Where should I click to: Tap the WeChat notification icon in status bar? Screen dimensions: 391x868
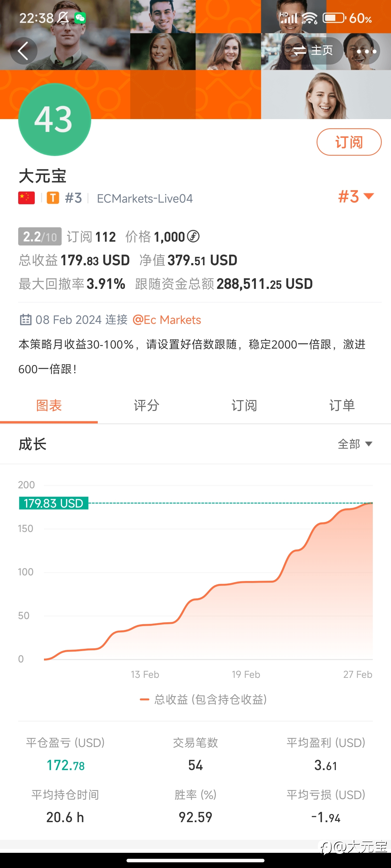coord(80,18)
